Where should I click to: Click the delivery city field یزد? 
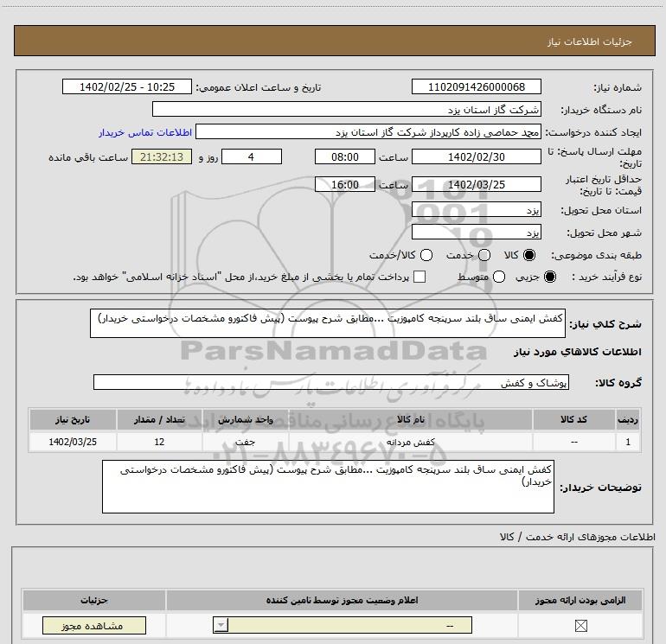click(x=476, y=232)
